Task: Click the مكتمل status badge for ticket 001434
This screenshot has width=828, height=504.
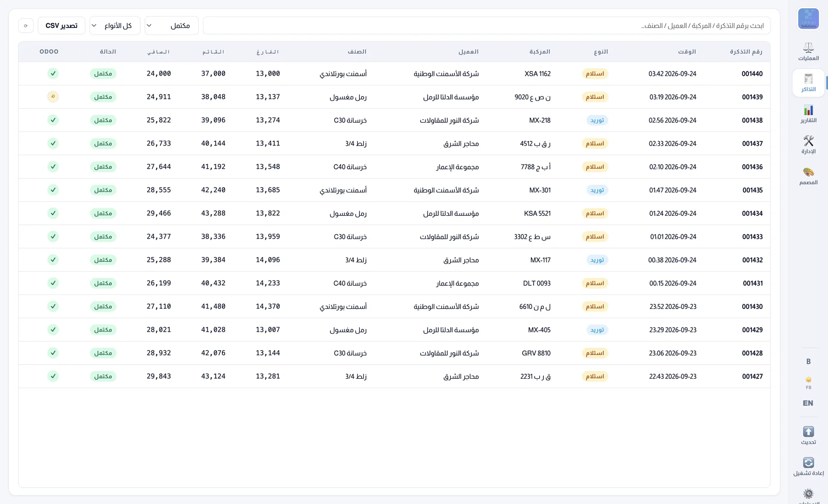Action: pos(103,213)
